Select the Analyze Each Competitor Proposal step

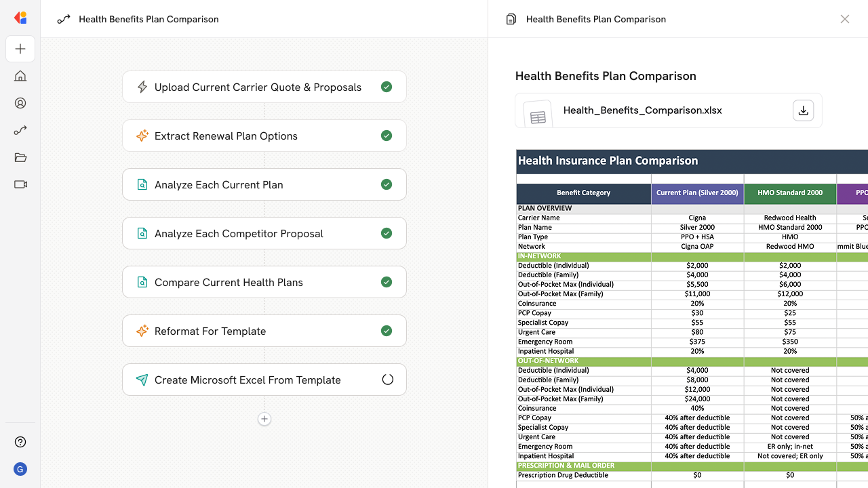pos(264,233)
